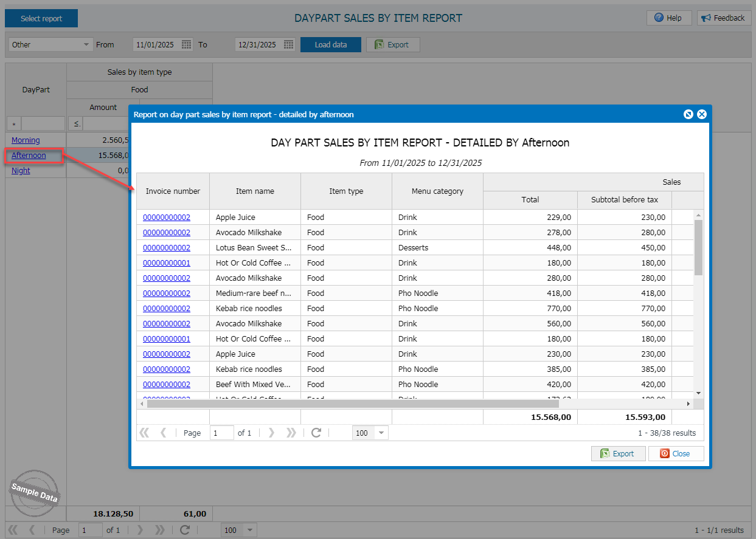The width and height of the screenshot is (756, 539).
Task: Open the To date calendar picker
Action: (x=289, y=44)
